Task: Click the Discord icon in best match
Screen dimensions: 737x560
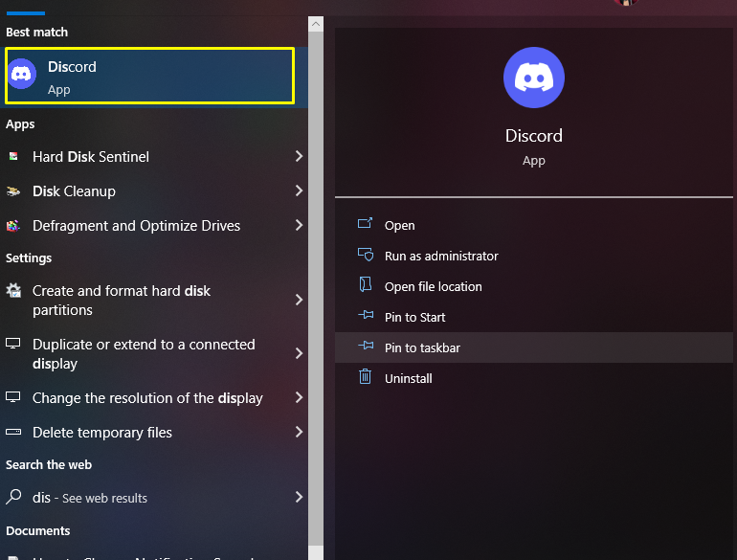Action: tap(22, 74)
